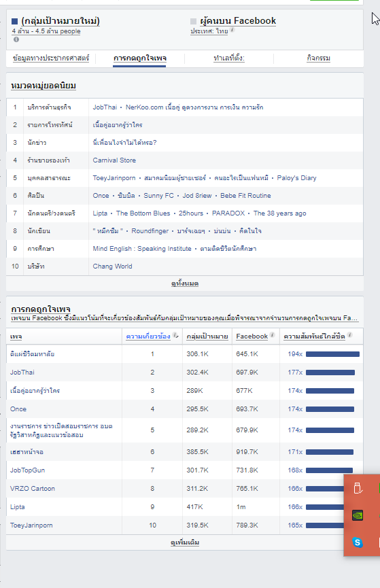Click affinity bar for ดิแผ่ชีวิตมหาลัย 194x

coord(332,354)
